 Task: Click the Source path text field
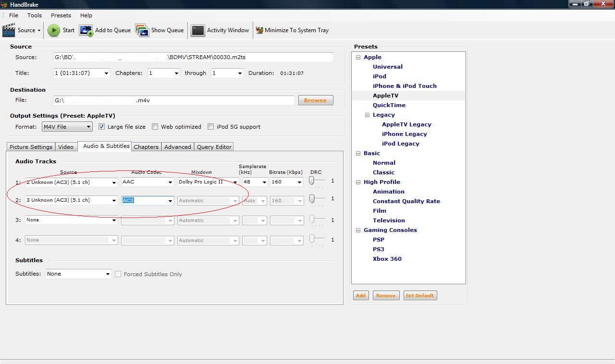[193, 57]
